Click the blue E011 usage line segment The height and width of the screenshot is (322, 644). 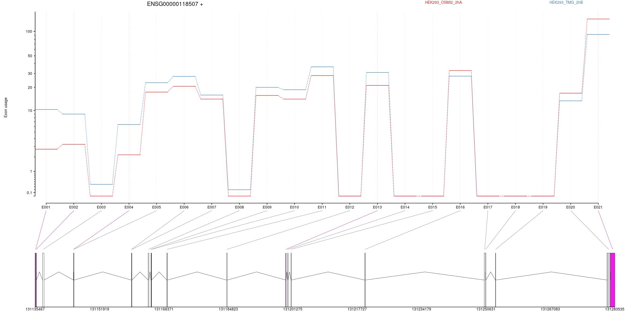(x=322, y=67)
